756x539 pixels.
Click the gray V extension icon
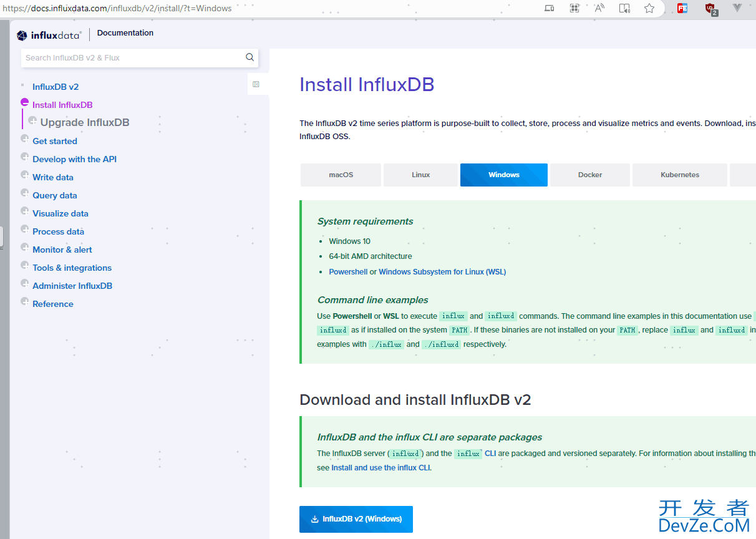737,8
